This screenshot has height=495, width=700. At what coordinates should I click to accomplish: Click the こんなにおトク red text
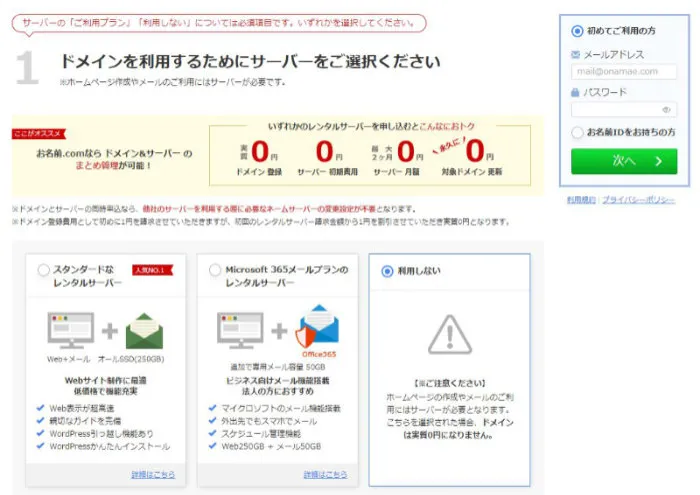447,126
